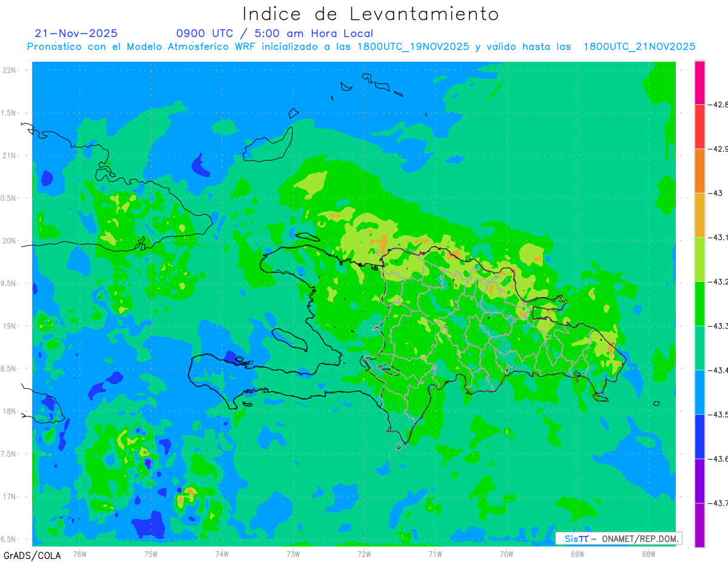This screenshot has width=728, height=562.
Task: Click the '-43.4' color bar value
Action: [717, 370]
